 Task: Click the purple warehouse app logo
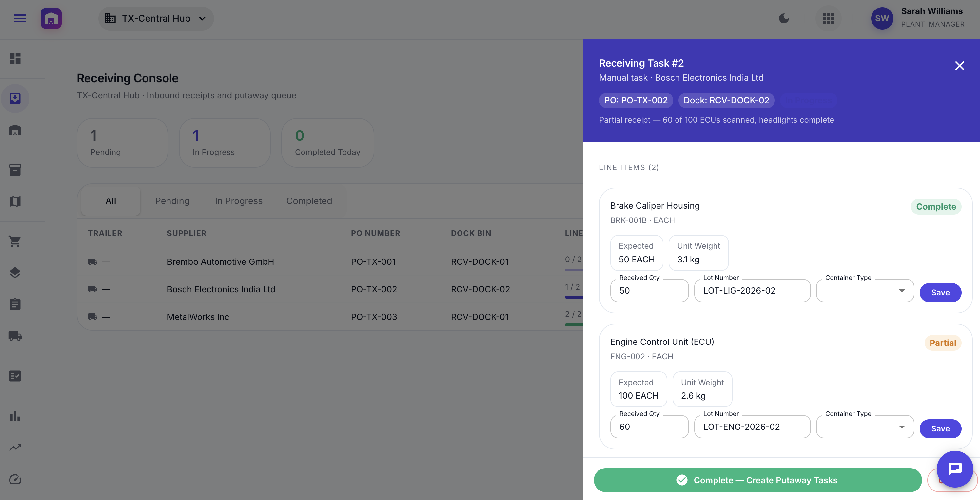click(51, 18)
